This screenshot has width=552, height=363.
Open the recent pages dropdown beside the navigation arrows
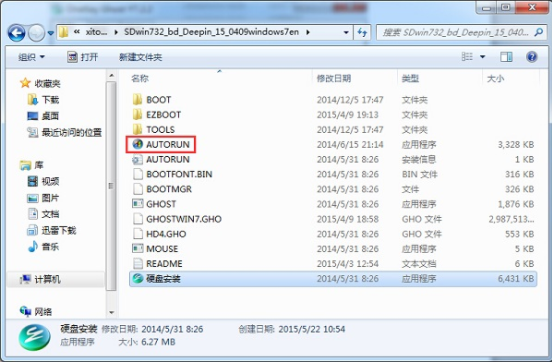point(51,33)
